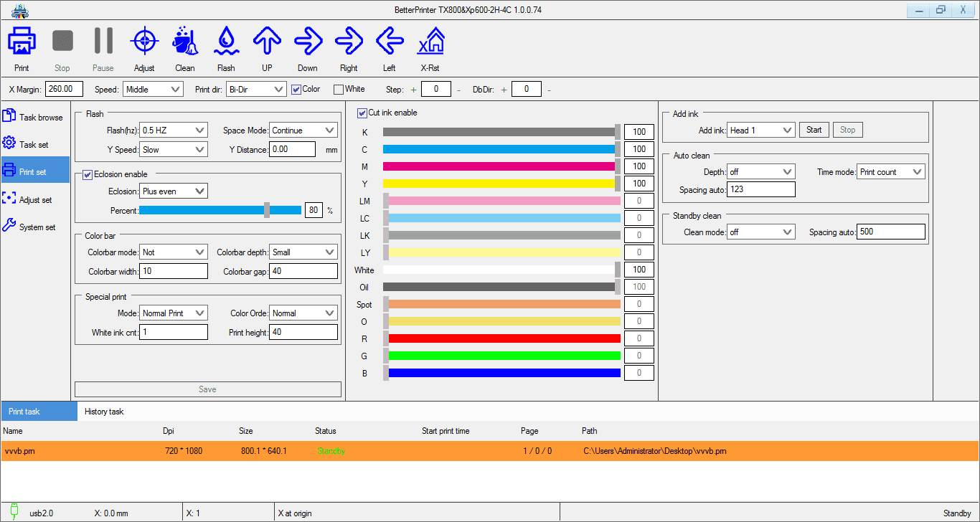Click the Start button for Add ink
This screenshot has width=980, height=522.
pos(814,130)
